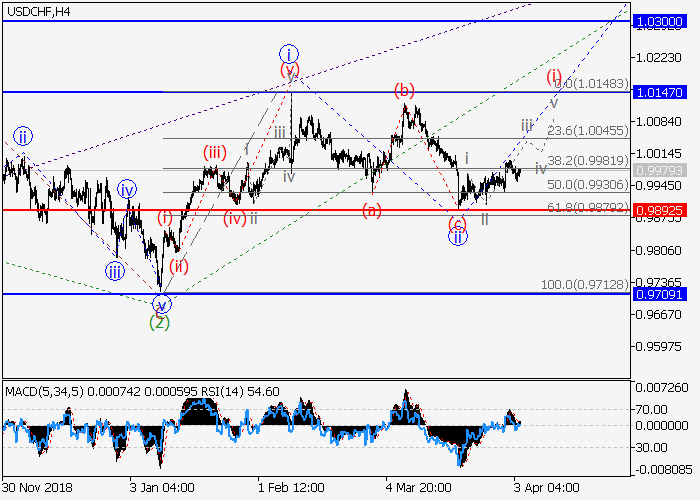Select the circled blue wave v label
Screen dimensions: 700x500
tap(162, 304)
